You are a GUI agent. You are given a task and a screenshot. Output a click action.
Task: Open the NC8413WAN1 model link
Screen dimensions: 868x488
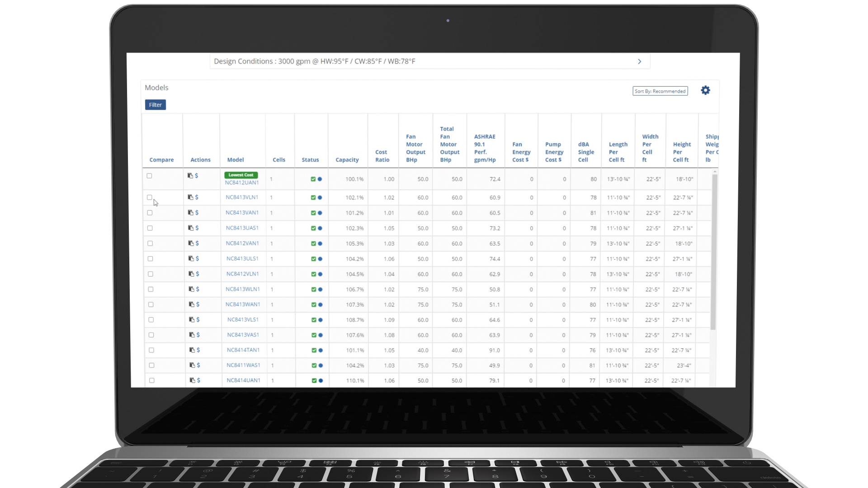[243, 305]
